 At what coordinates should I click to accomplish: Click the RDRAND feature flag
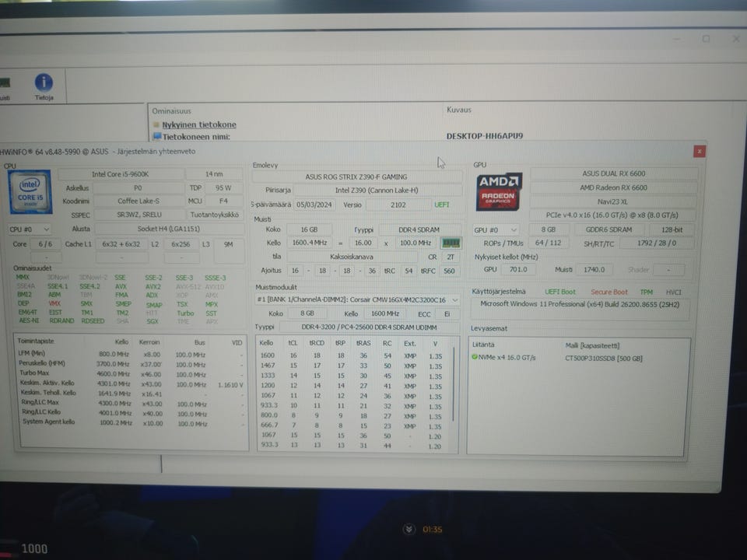point(61,321)
